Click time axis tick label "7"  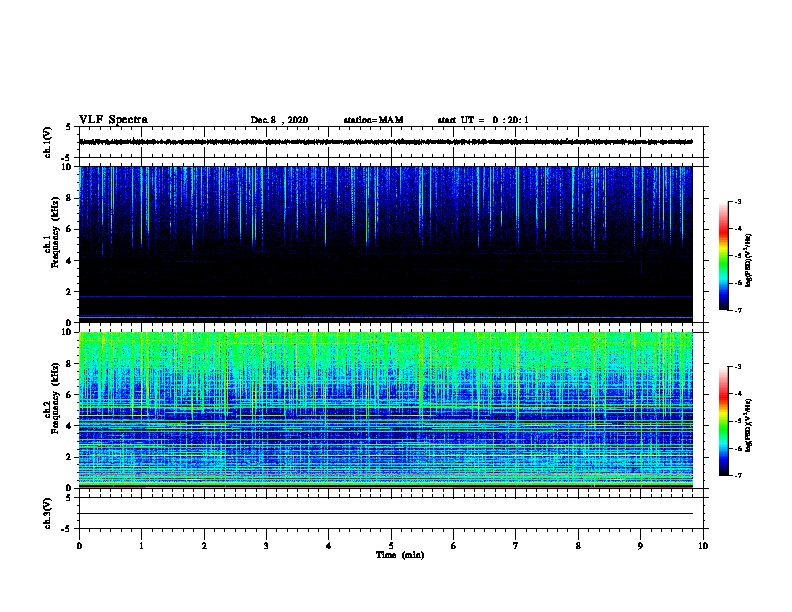(516, 546)
